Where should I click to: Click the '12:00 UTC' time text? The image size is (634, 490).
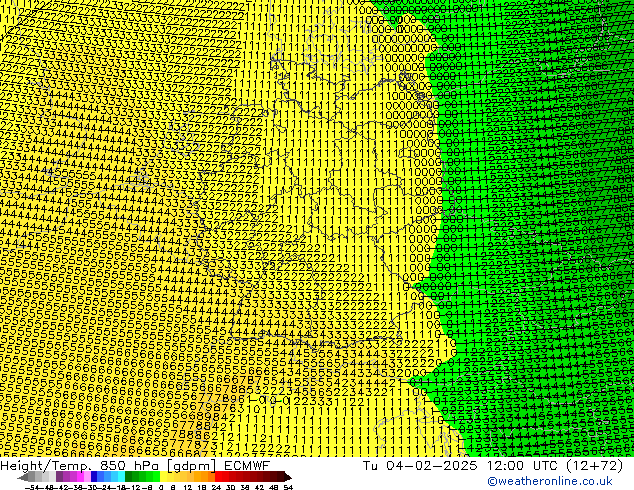click(x=520, y=466)
